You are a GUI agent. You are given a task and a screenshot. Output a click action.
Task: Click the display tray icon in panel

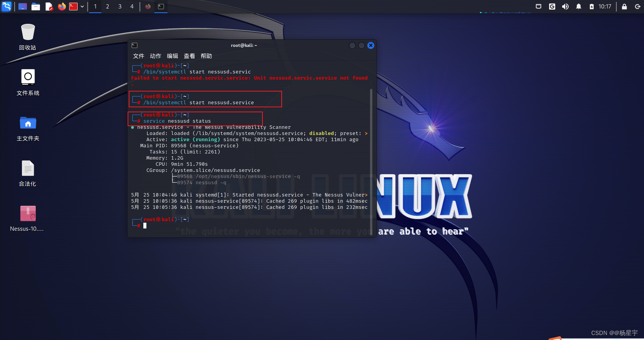pos(539,7)
